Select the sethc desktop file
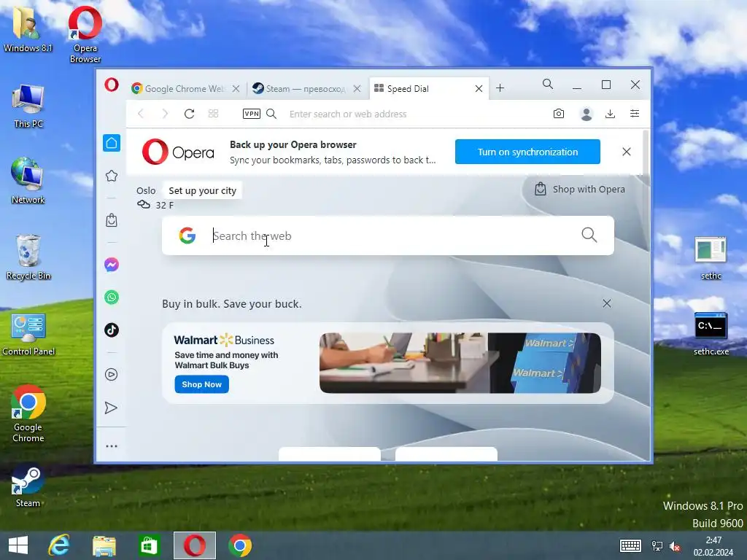 711,258
